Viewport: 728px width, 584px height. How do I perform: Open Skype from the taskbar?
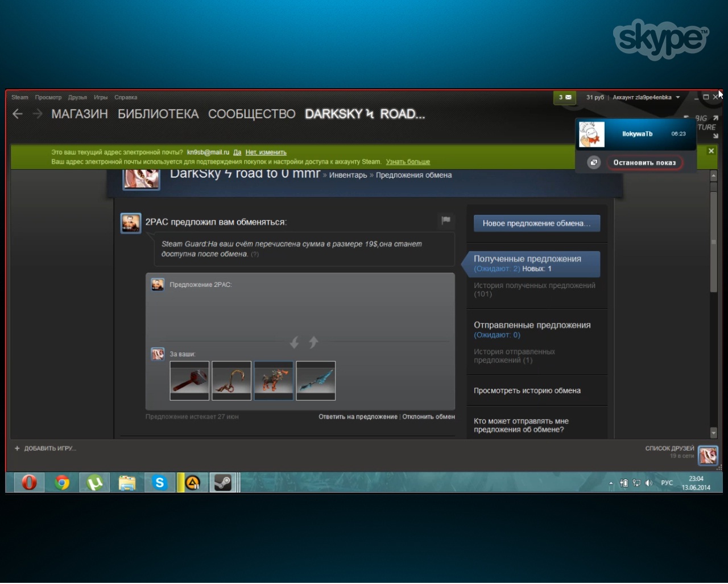[x=160, y=483]
